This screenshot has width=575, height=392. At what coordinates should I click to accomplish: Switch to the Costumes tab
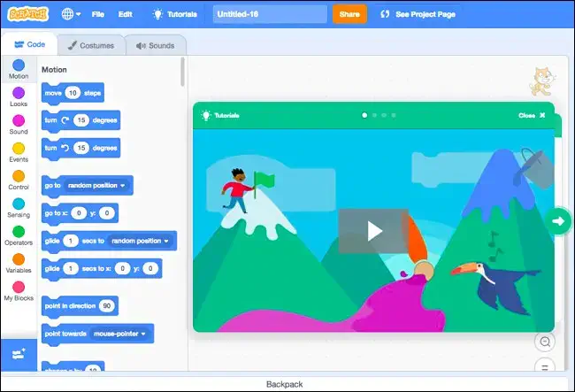91,45
